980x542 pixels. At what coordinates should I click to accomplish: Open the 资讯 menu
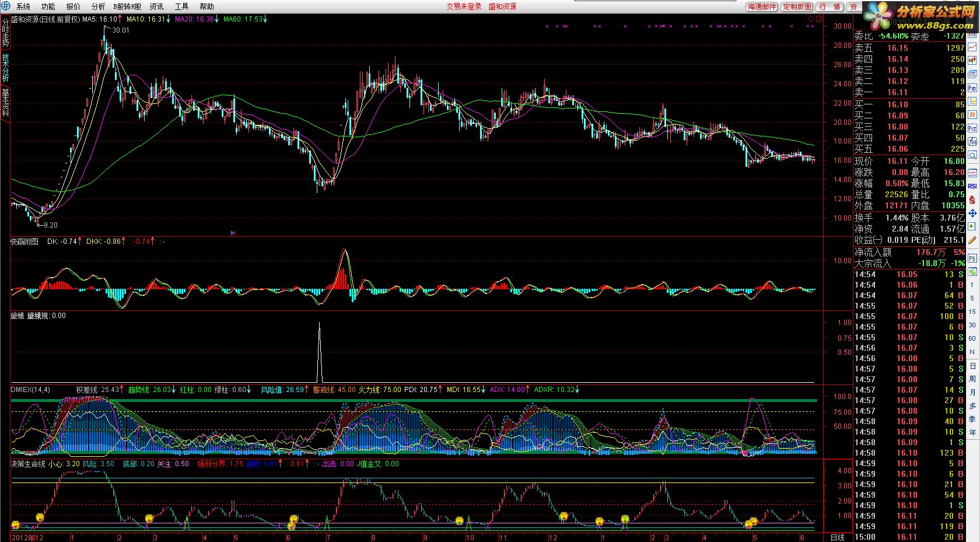click(x=156, y=6)
